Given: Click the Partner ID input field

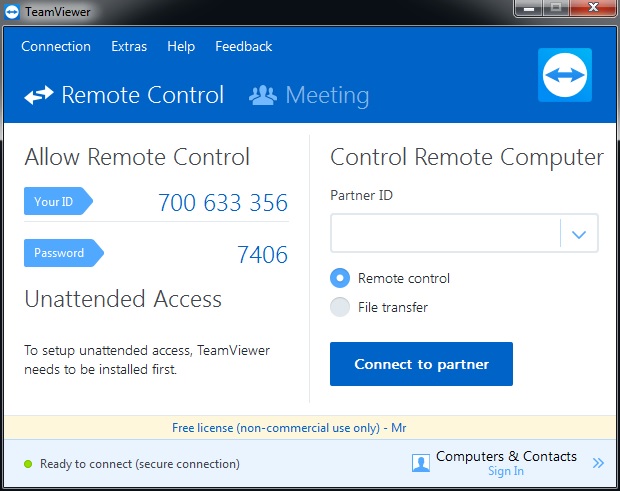Looking at the screenshot, I should pyautogui.click(x=445, y=233).
